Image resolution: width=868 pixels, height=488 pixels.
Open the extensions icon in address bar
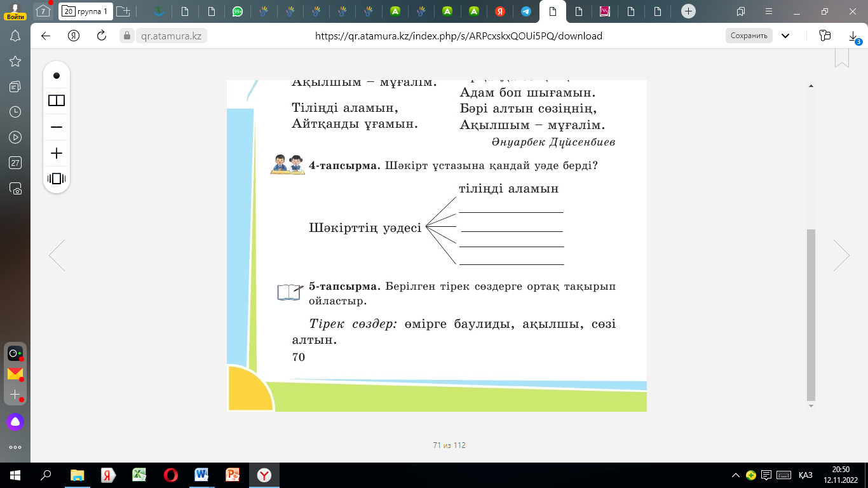point(825,36)
